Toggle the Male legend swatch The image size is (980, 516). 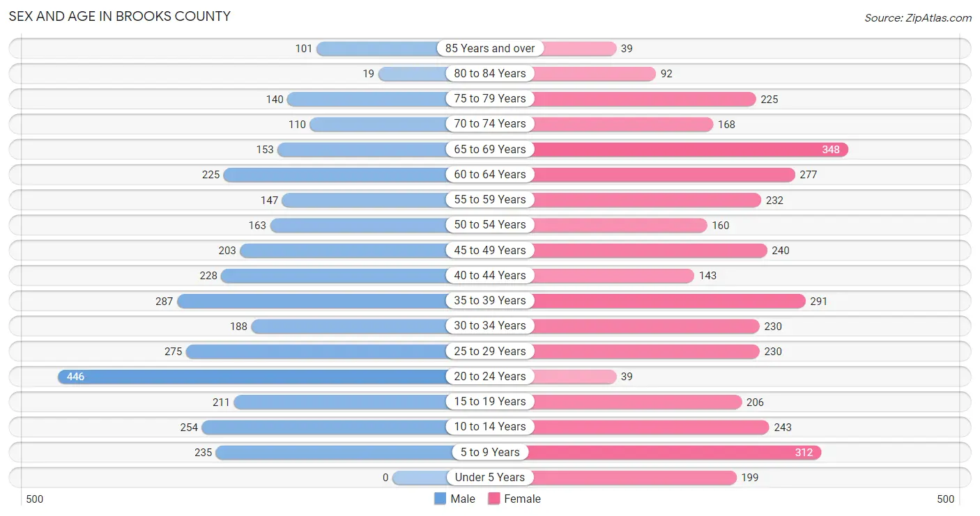pos(440,499)
